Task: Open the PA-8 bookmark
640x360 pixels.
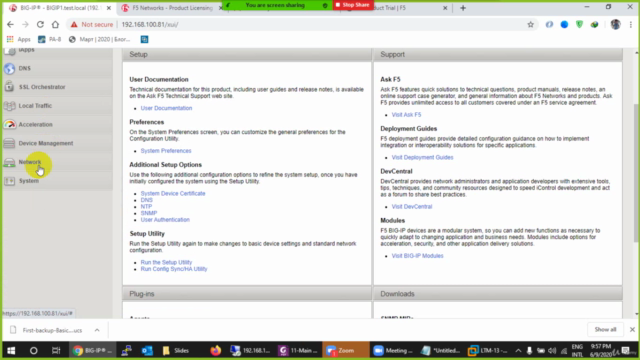Action: pyautogui.click(x=49, y=39)
